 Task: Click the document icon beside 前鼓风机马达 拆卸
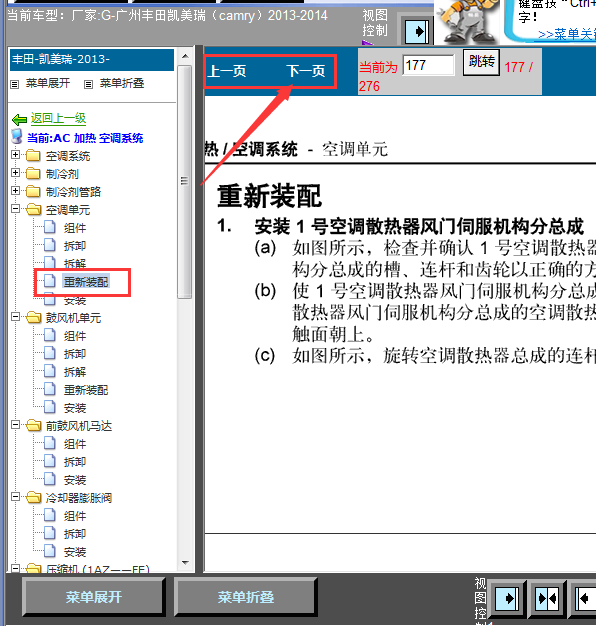coord(50,461)
